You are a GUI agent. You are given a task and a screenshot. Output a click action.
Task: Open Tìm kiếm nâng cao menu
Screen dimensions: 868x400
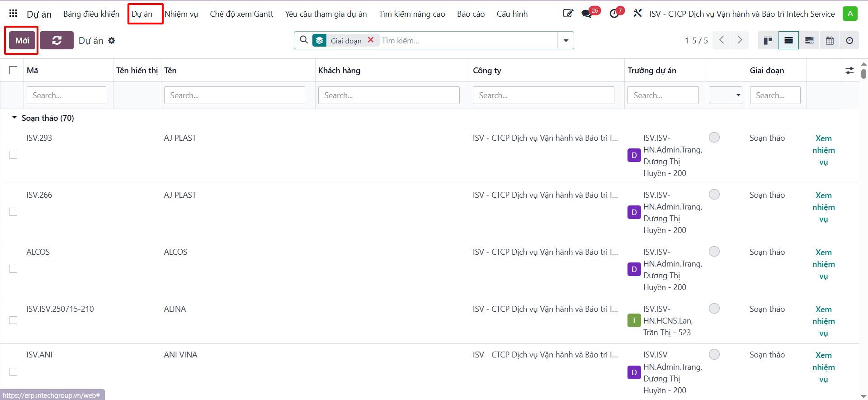412,14
